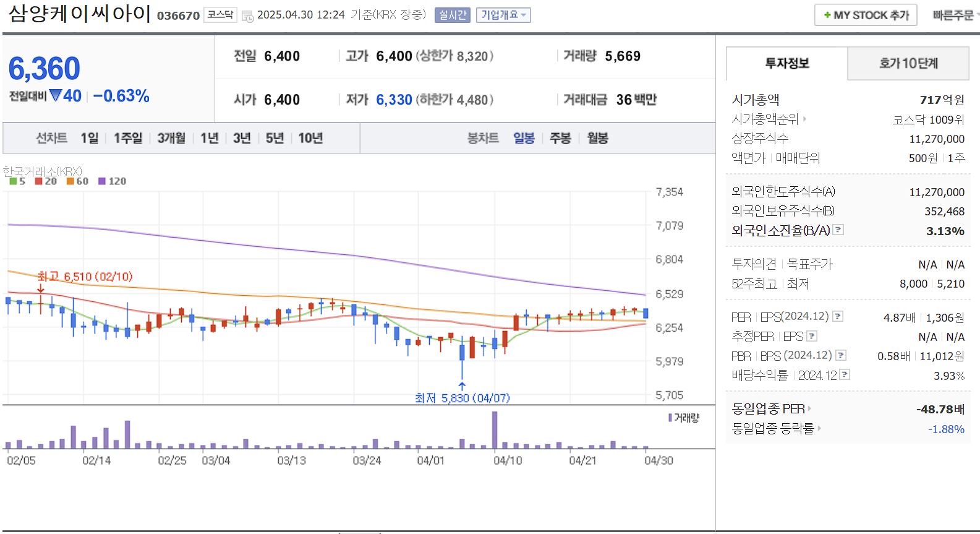Expand the 동일업종 PER arrow link

pos(809,409)
